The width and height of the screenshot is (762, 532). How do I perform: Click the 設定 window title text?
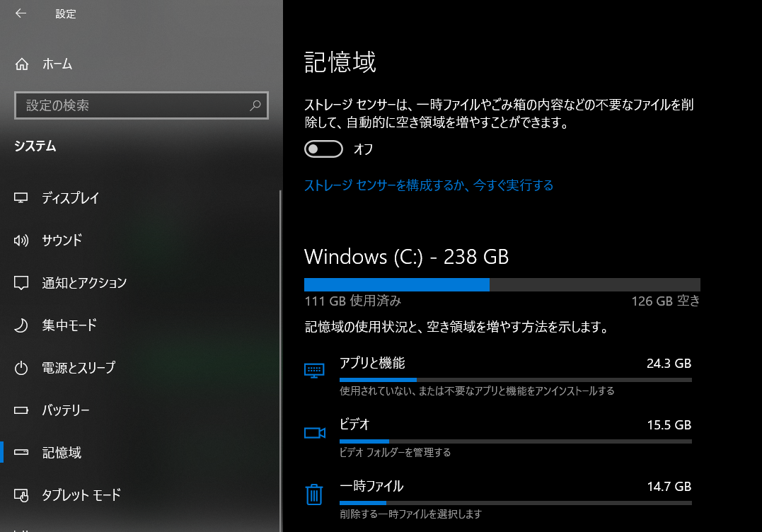point(66,13)
